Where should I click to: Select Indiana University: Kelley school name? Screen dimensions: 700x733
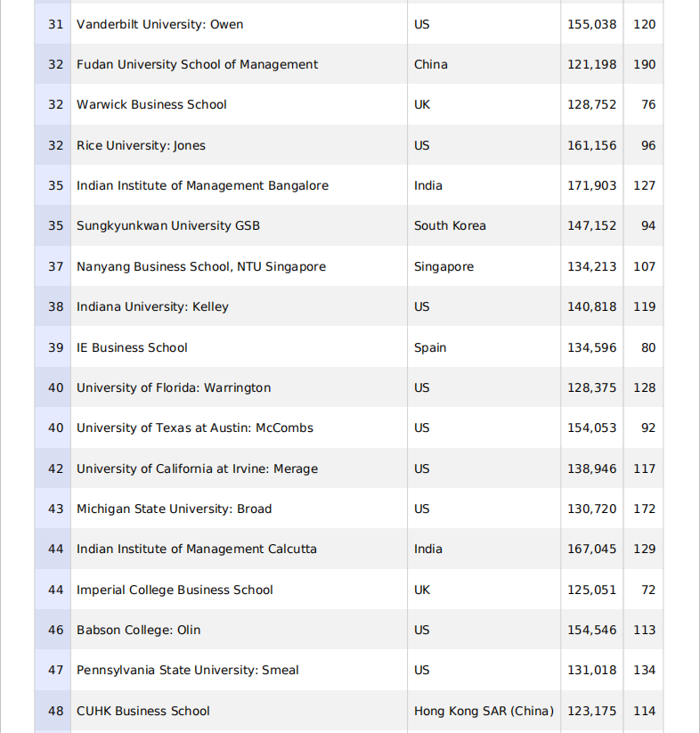point(152,306)
